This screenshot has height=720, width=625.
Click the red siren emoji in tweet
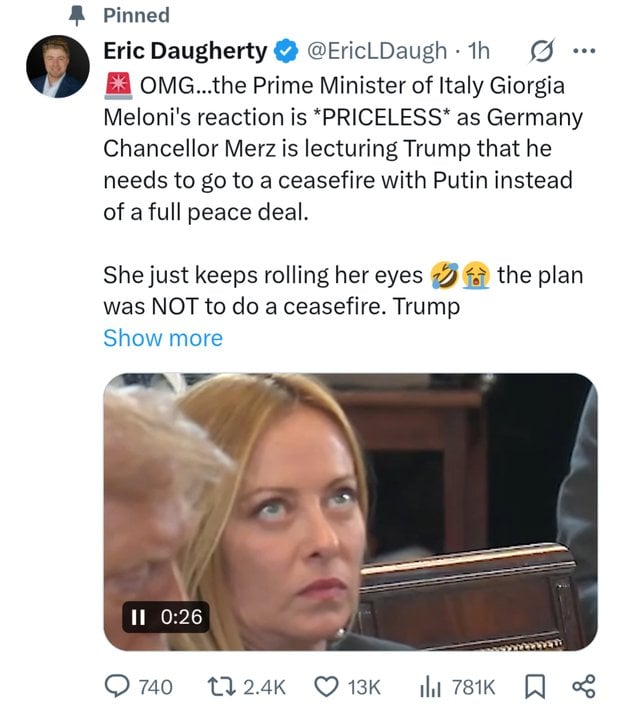tap(119, 86)
